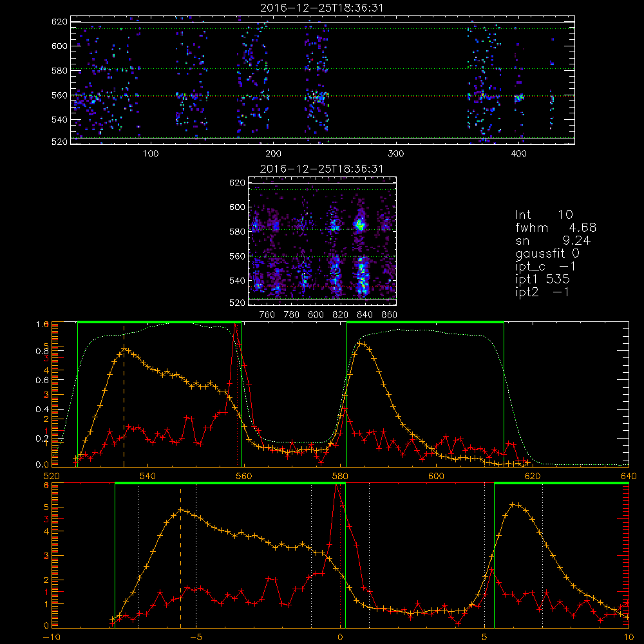The height and width of the screenshot is (644, 644).
Task: Click x-axis label 840 of middle image
Action: [x=365, y=315]
